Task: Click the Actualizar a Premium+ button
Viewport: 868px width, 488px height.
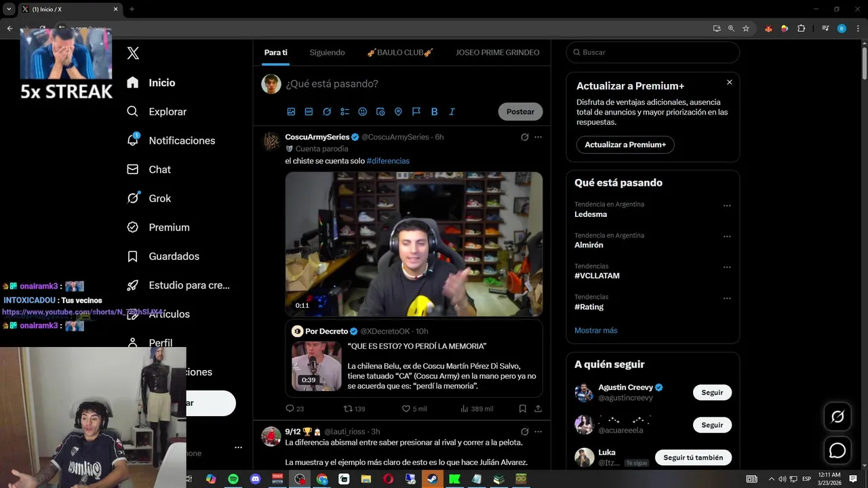Action: (625, 144)
